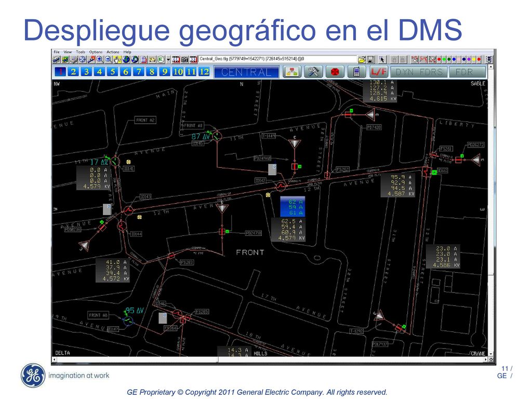Viewport: 532px width, 399px height.
Task: Click the fast-forward film strip icon
Action: pos(193,60)
